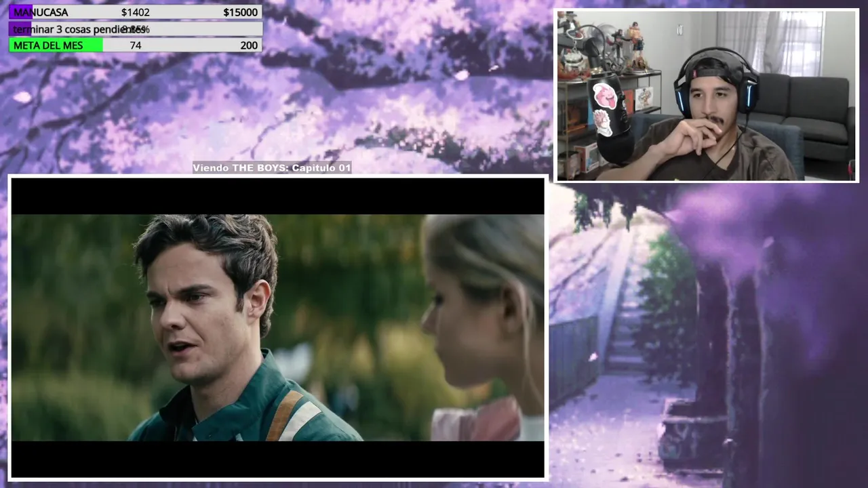The image size is (868, 488).
Task: Click the 'terminar 3 cosas pendientes' progress bar
Action: pyautogui.click(x=136, y=29)
